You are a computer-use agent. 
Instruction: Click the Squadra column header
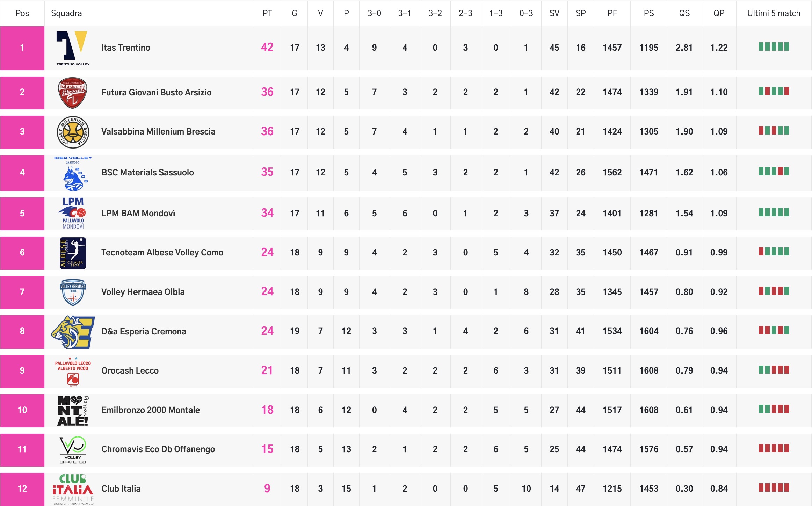click(x=66, y=13)
